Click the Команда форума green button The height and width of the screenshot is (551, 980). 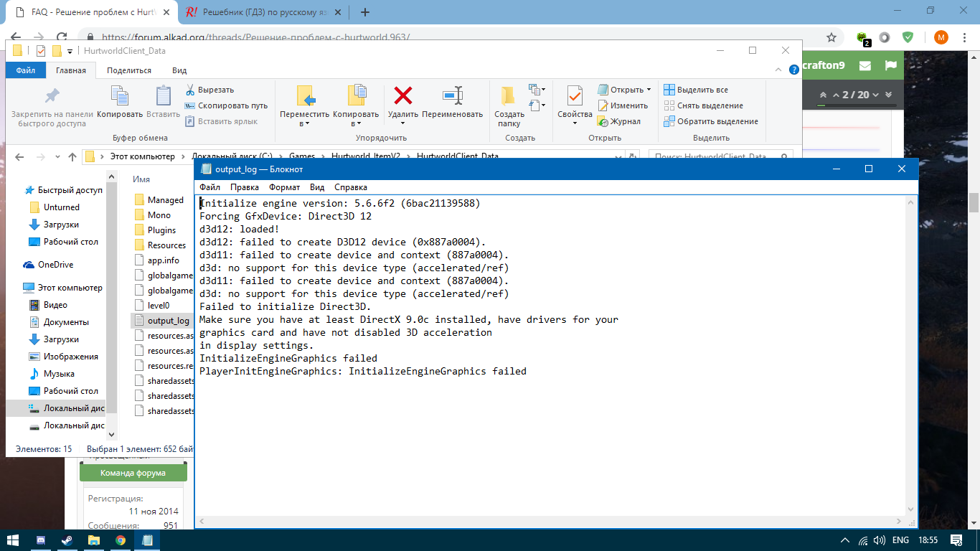(133, 473)
